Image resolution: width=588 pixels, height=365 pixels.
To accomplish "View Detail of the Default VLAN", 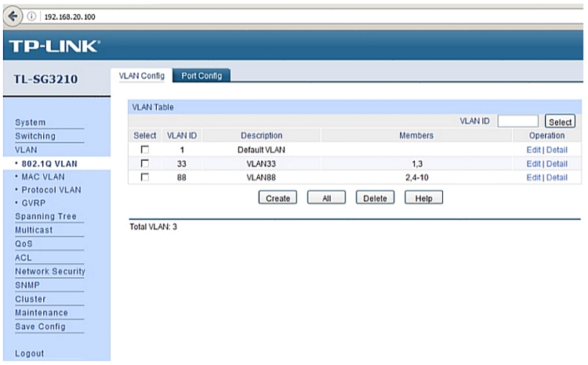I will coord(557,150).
